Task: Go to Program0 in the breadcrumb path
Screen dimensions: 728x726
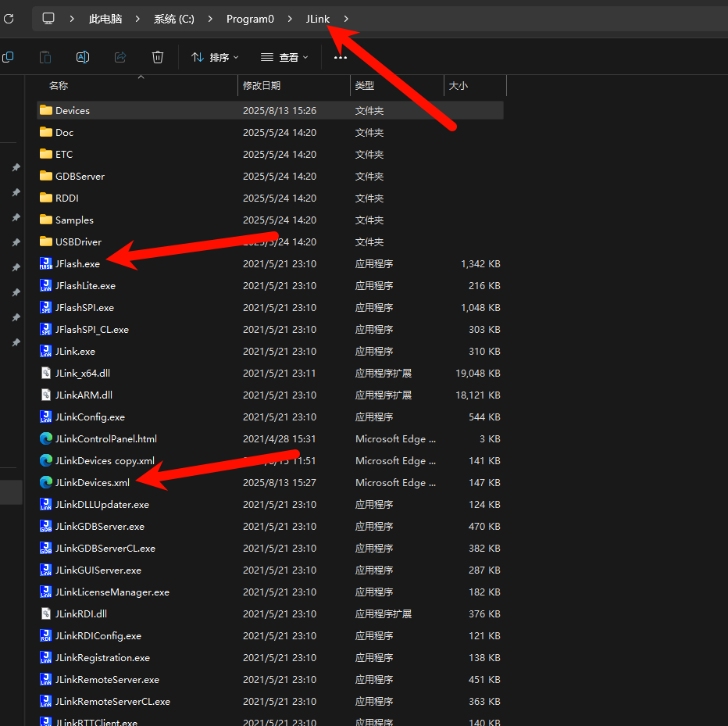Action: pyautogui.click(x=250, y=19)
